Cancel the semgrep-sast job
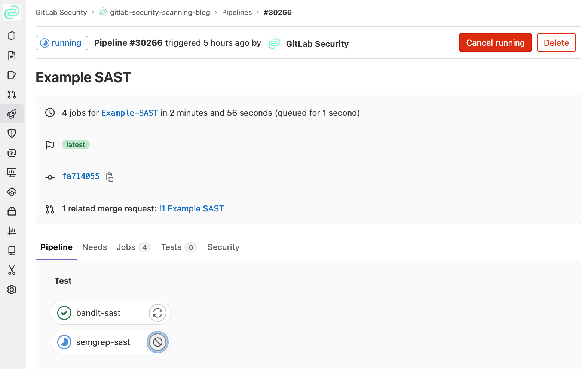This screenshot has height=369, width=588. click(157, 342)
